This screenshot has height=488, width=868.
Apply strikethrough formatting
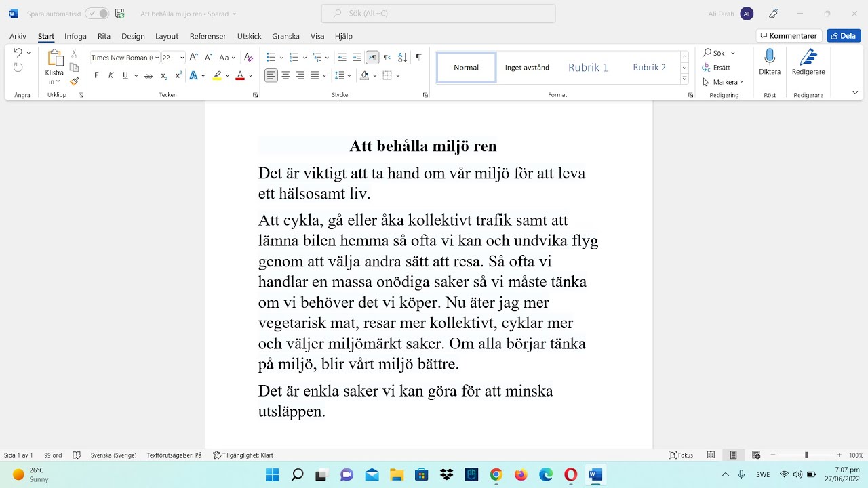(149, 75)
